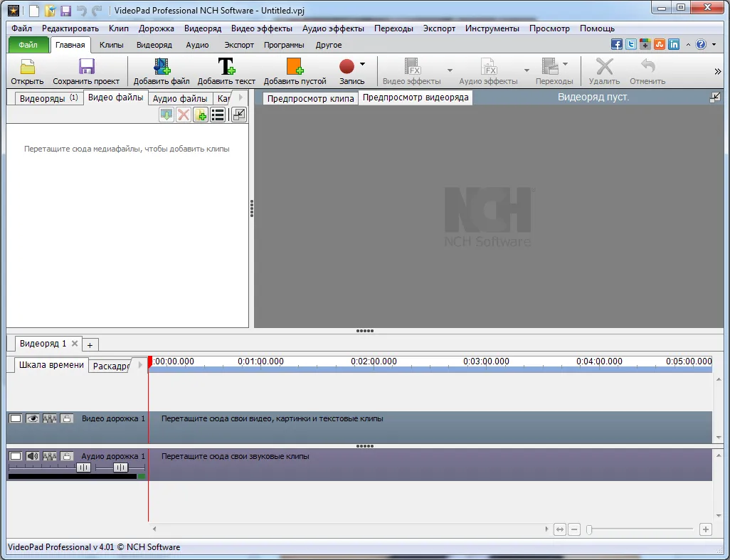Collapse ribbon with small up arrow
730x560 pixels.
pos(688,45)
